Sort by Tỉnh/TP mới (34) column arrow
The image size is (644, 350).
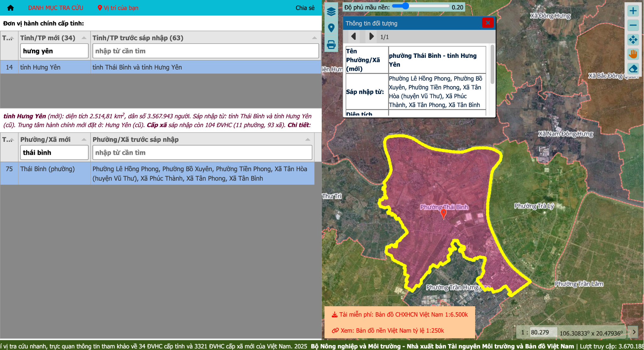tap(84, 38)
